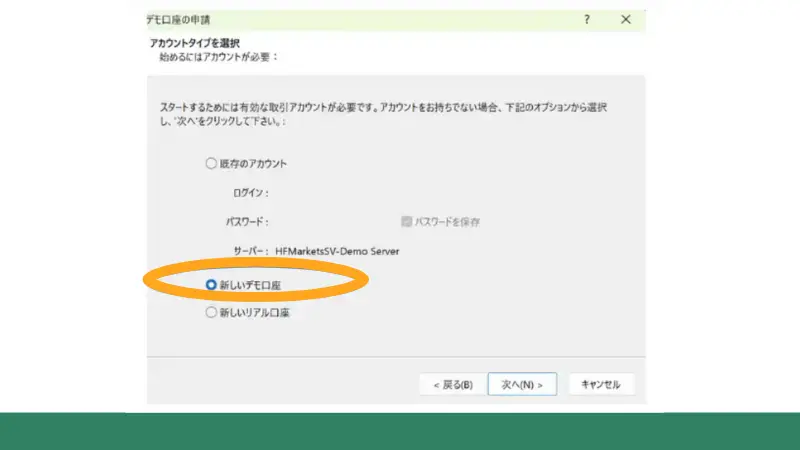Choose the 新しいリアル口座 radio option

pyautogui.click(x=211, y=312)
